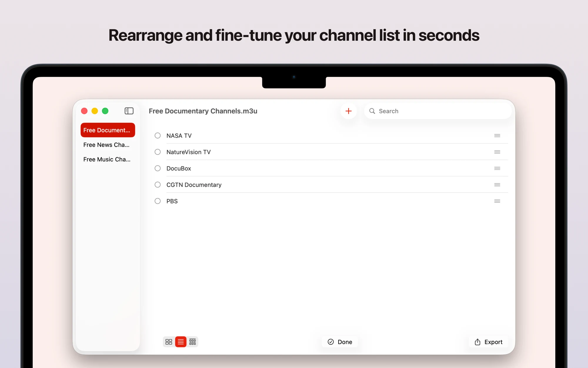
Task: Maximize window with green button
Action: pos(105,111)
